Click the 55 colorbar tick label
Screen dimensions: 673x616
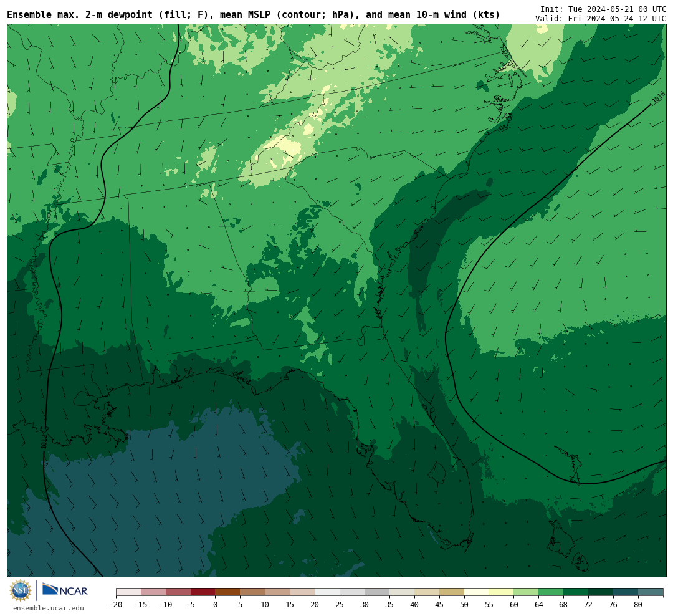[x=489, y=605]
